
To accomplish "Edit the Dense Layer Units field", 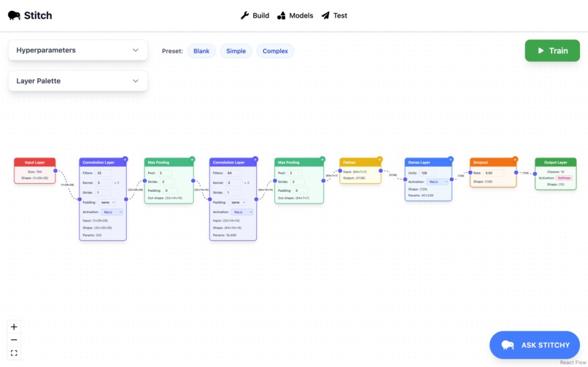I will pos(427,173).
